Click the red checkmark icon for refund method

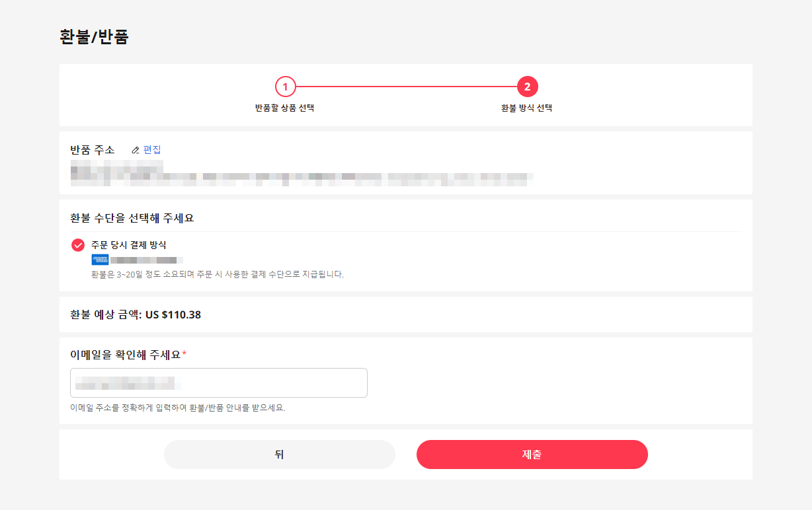(78, 244)
